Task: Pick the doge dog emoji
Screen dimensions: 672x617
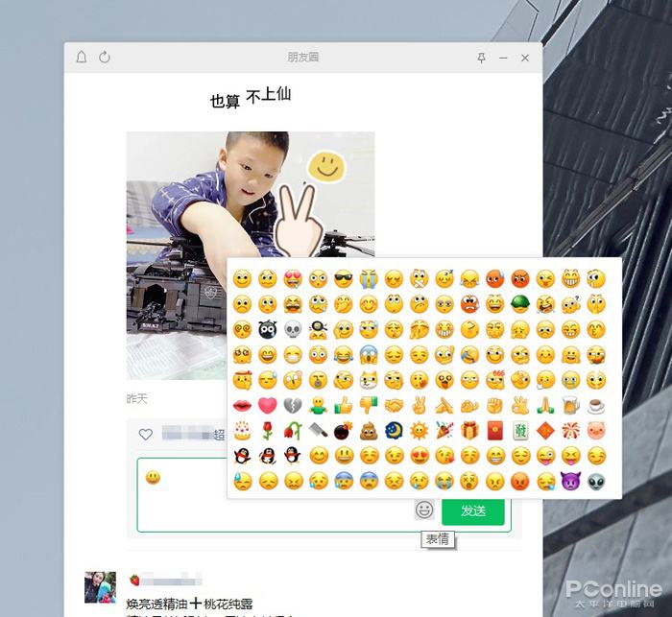Action: 369,380
